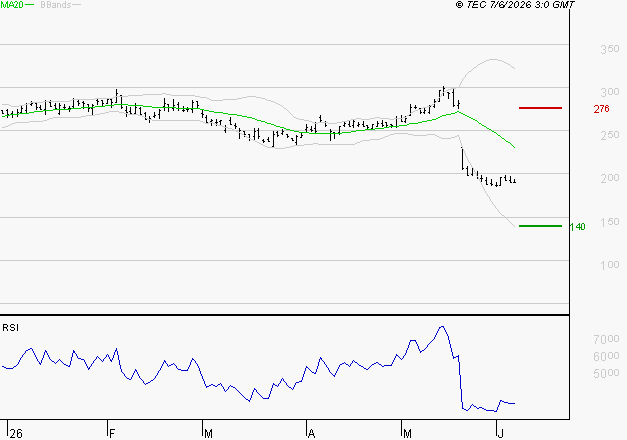
Task: Click the F month axis label
Action: tap(112, 434)
